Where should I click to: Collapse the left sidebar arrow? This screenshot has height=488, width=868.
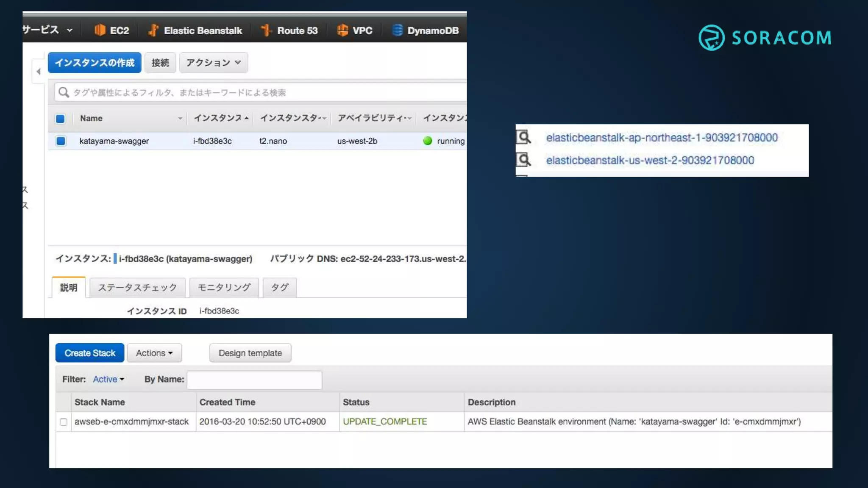(x=39, y=71)
